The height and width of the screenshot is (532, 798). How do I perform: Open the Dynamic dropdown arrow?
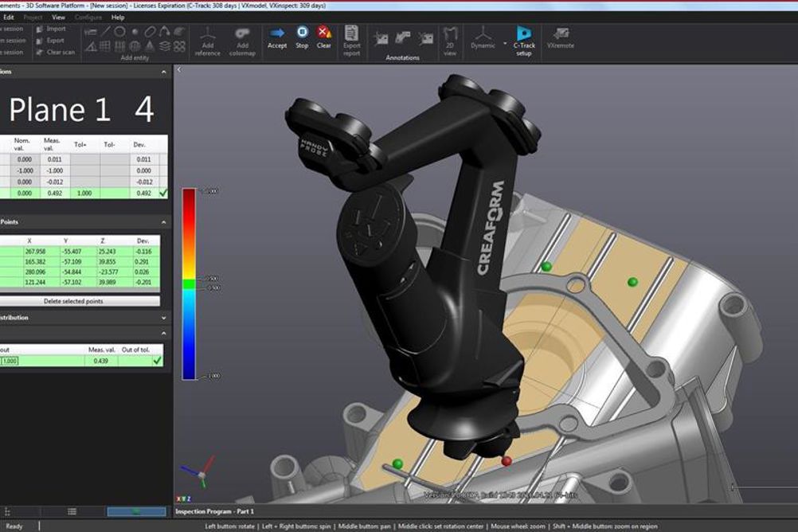tap(505, 44)
